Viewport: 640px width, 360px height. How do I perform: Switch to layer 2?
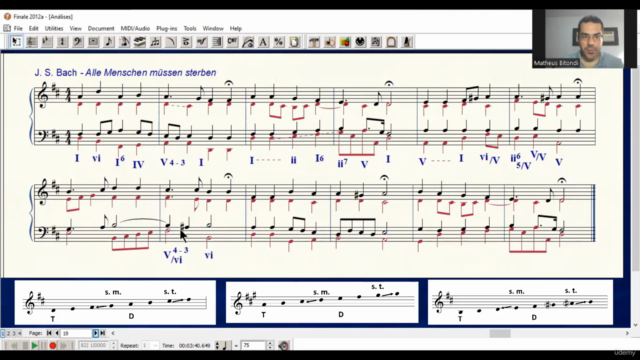[8, 333]
